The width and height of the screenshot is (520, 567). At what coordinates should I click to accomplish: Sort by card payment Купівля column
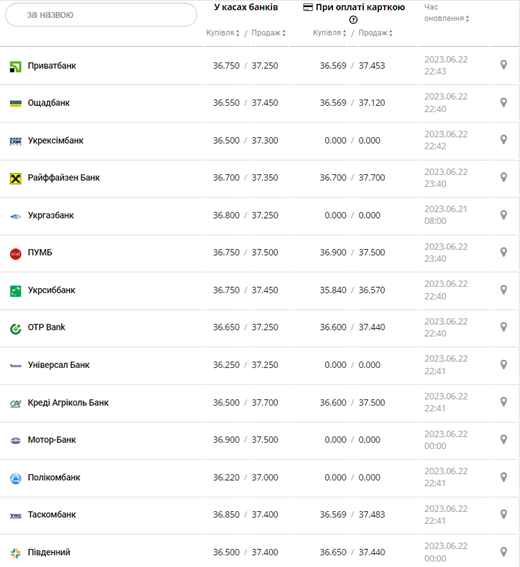click(x=329, y=33)
